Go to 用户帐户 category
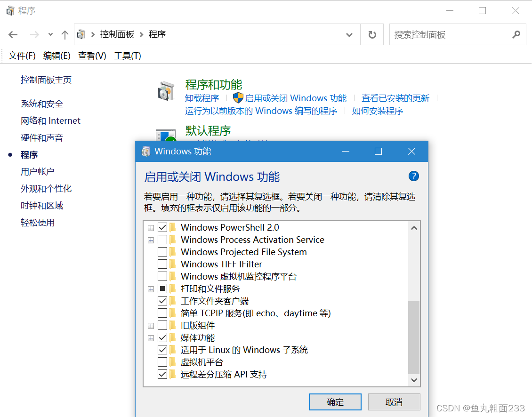 pos(37,172)
